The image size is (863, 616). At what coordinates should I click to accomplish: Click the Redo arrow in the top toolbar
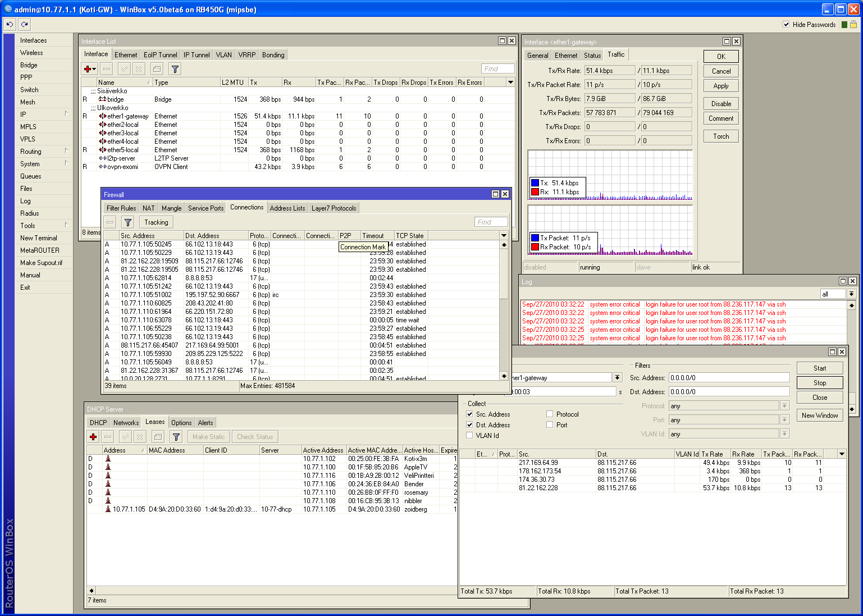pyautogui.click(x=24, y=24)
